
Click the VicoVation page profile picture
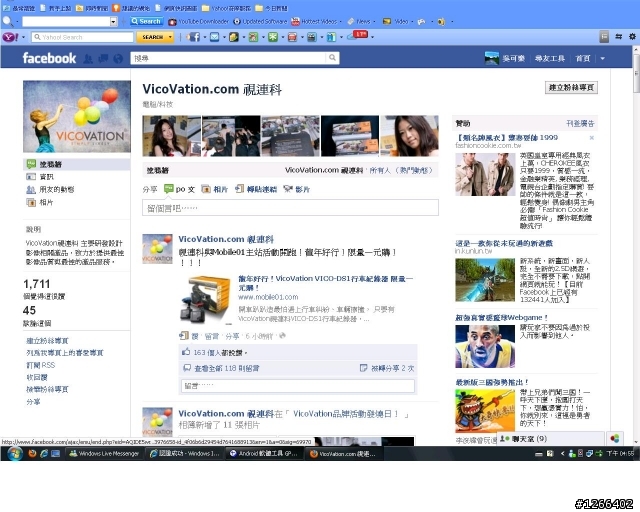pyautogui.click(x=77, y=116)
